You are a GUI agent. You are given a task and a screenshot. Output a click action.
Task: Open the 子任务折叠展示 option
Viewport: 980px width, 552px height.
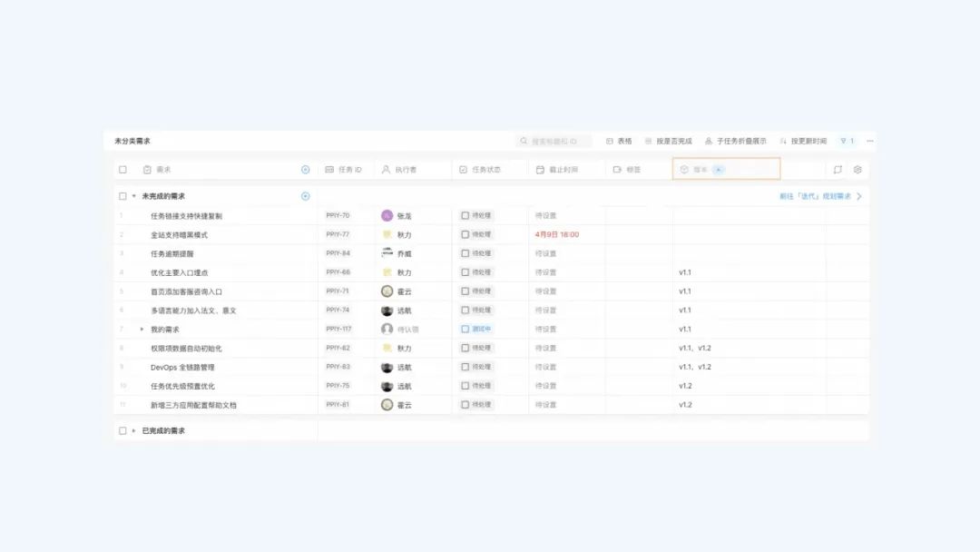[x=735, y=142]
